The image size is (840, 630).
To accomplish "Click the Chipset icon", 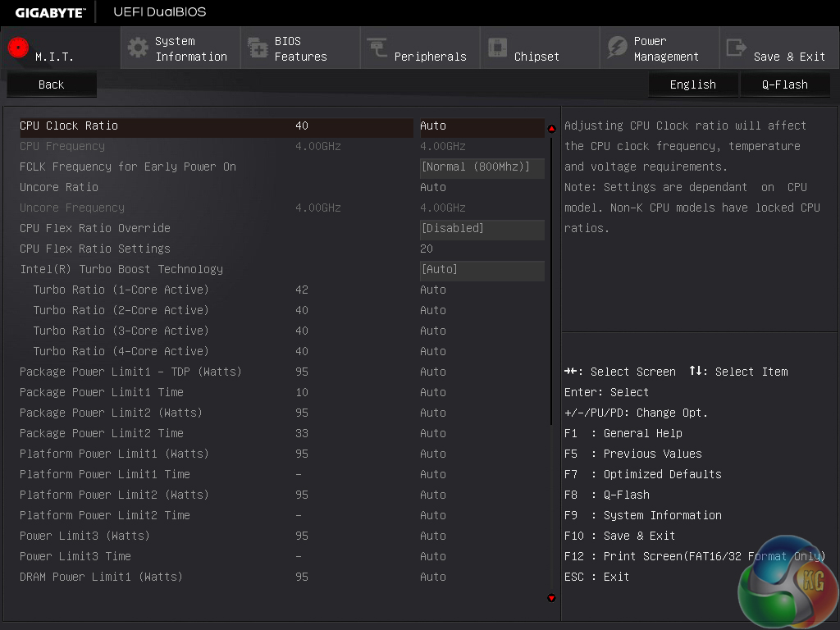I will pos(497,48).
